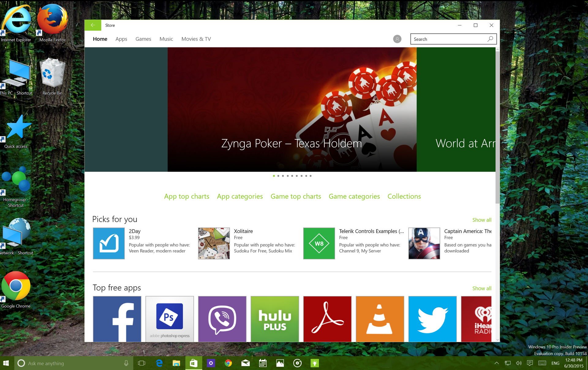Switch to the Music tab
This screenshot has height=370, width=588.
click(166, 39)
